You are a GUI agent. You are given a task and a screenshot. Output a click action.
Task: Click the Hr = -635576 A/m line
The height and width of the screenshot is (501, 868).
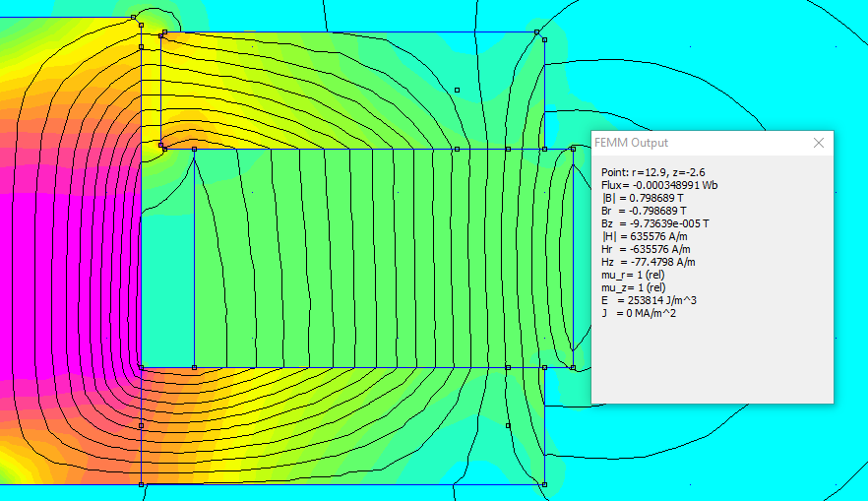(646, 249)
